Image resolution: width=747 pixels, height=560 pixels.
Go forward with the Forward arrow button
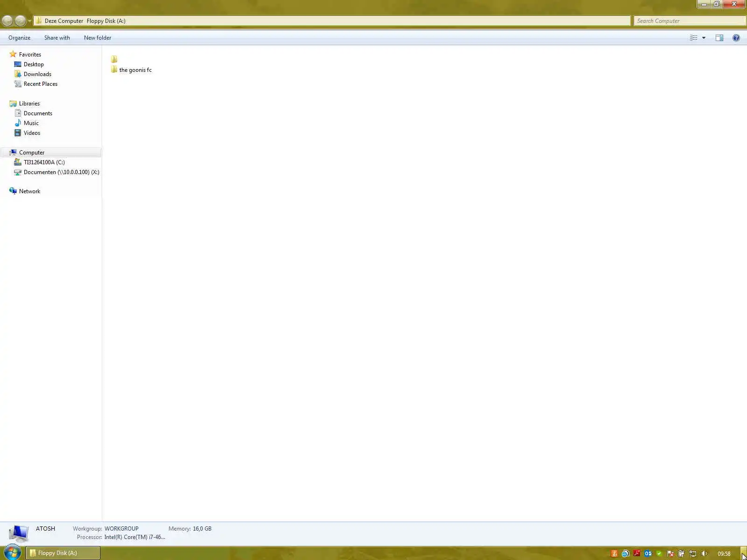click(20, 21)
